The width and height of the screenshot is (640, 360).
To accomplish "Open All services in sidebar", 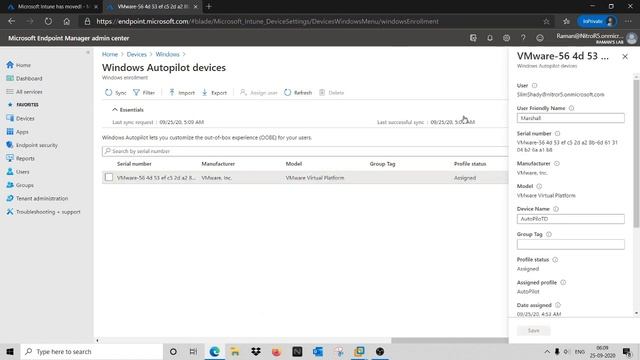I will (24, 92).
